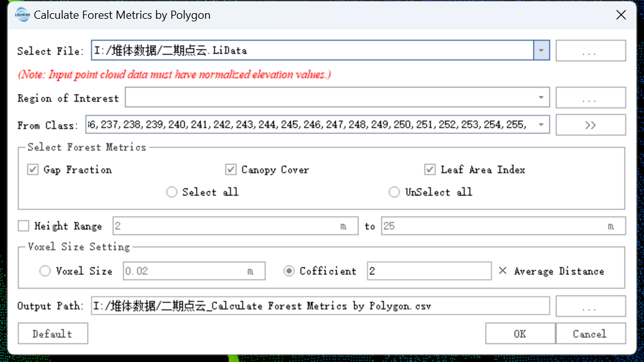The image size is (644, 362).
Task: Open the Select File dropdown arrow
Action: [x=541, y=50]
